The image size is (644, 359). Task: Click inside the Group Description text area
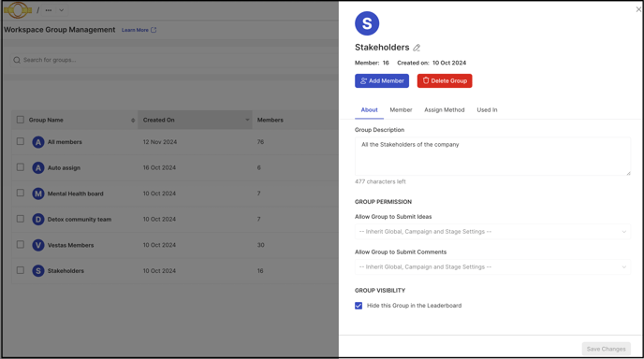click(x=492, y=156)
